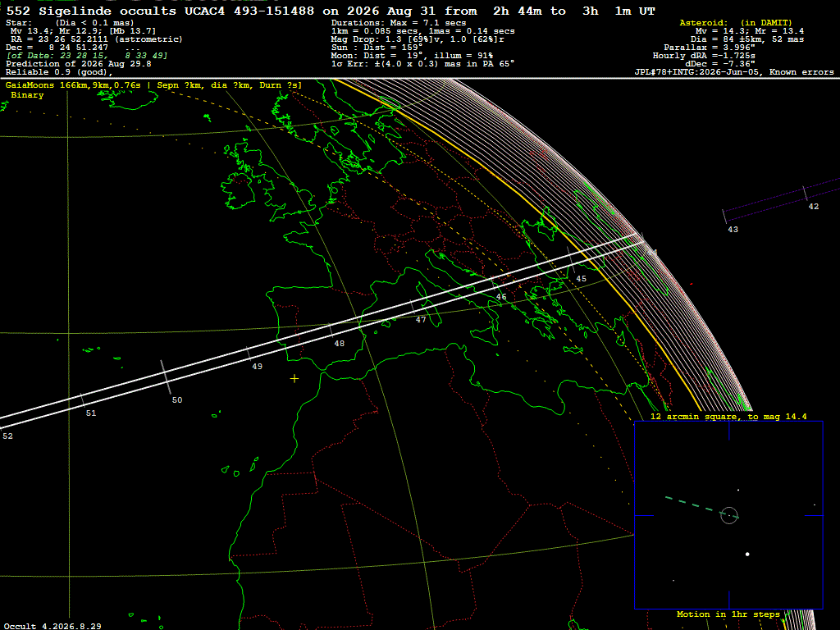This screenshot has height=630, width=840.
Task: Click the GaiaMoons info line
Action: [153, 85]
